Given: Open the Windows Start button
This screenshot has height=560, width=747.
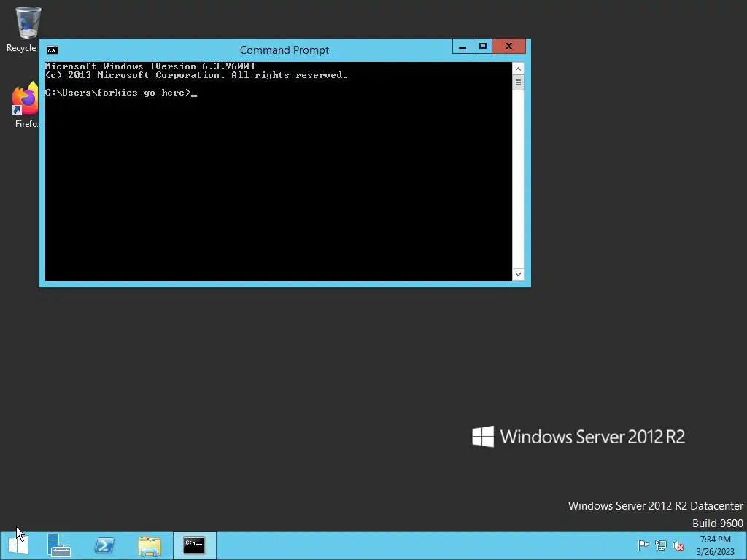Looking at the screenshot, I should tap(18, 545).
